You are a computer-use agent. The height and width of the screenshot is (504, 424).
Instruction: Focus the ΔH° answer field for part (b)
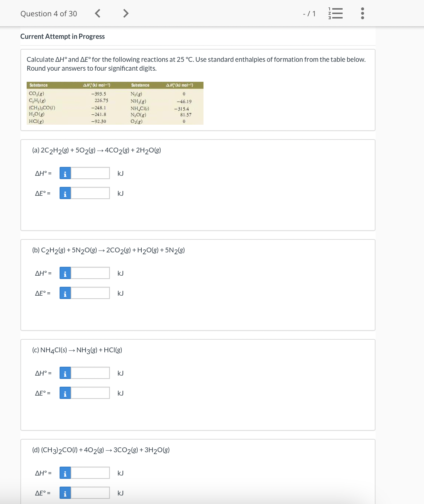click(90, 273)
